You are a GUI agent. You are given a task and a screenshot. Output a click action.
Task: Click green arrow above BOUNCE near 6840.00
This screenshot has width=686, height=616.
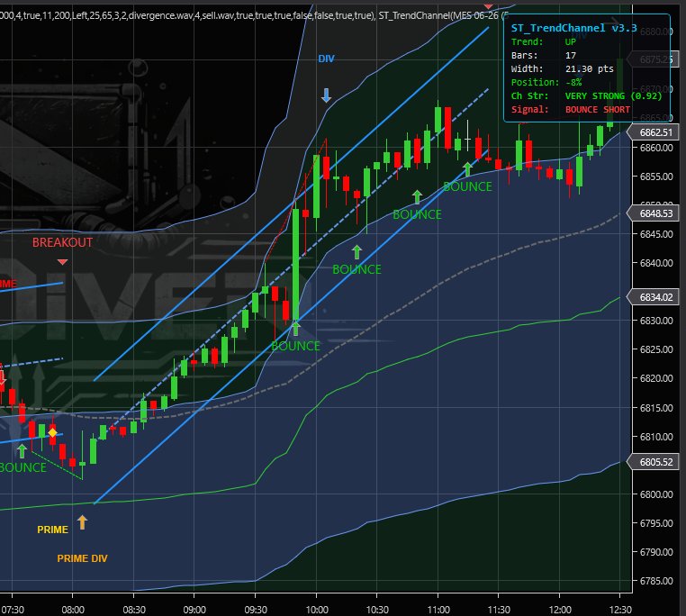click(x=357, y=252)
